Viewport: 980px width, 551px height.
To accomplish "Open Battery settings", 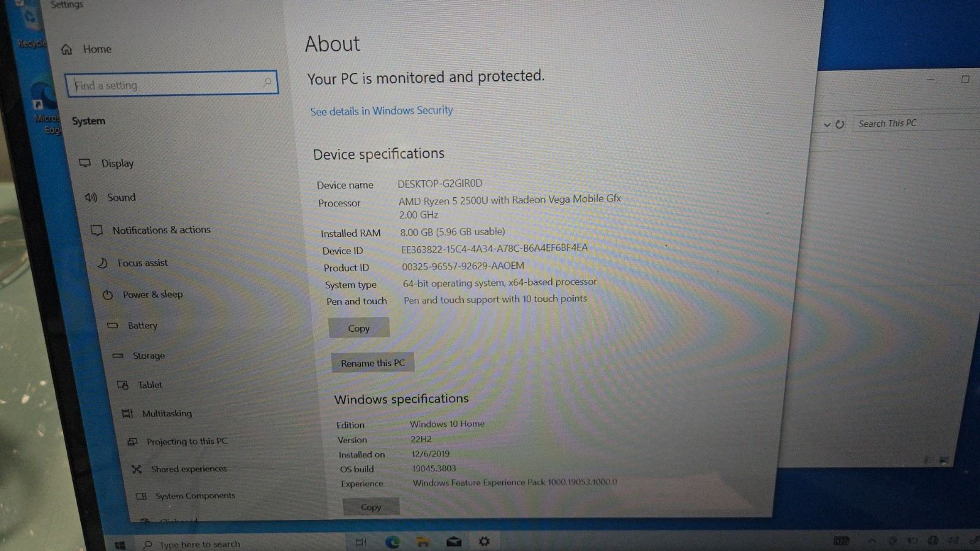I will [x=132, y=326].
